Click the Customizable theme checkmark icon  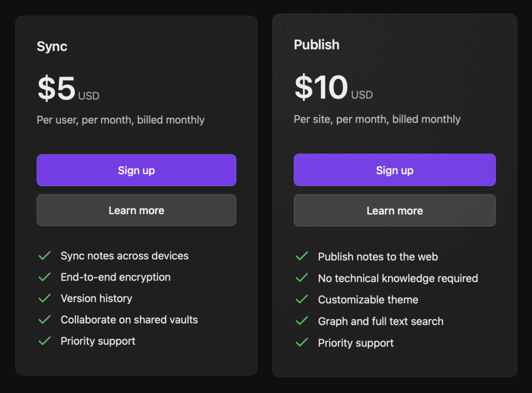click(x=302, y=299)
